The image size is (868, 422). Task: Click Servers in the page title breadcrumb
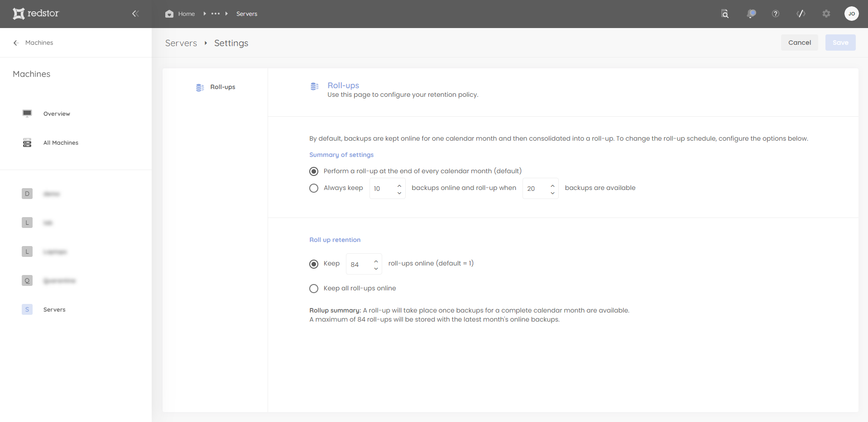pyautogui.click(x=181, y=43)
